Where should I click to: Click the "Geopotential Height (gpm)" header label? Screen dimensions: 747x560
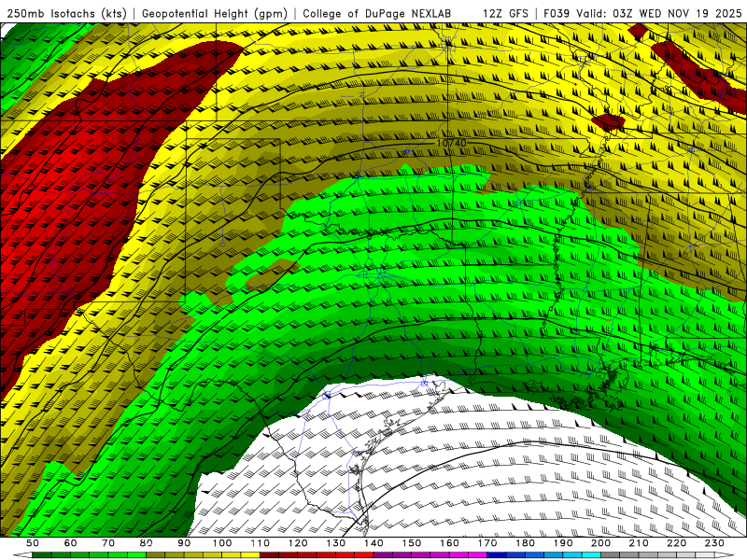click(215, 13)
